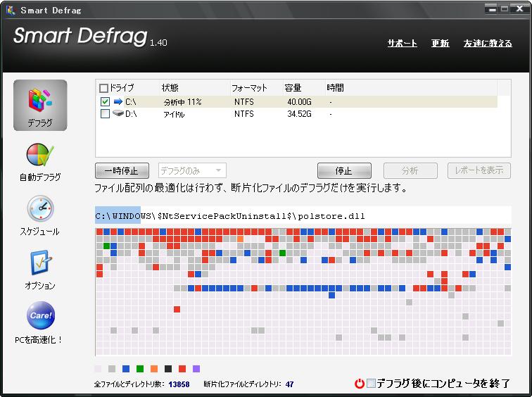Click the orange legend swatch

[x=154, y=369]
